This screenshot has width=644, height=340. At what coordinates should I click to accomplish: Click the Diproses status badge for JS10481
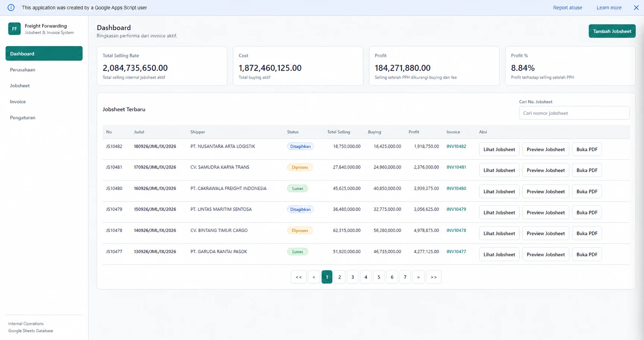300,167
